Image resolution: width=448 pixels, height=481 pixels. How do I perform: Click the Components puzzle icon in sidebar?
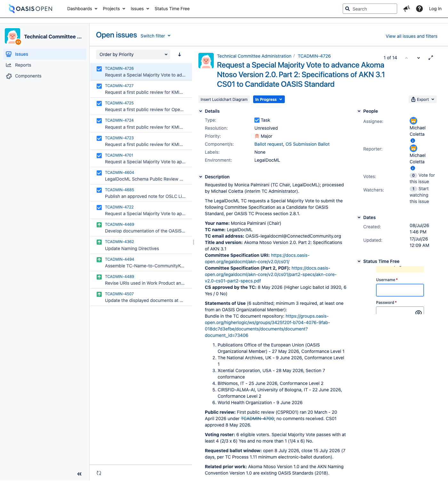[x=9, y=76]
